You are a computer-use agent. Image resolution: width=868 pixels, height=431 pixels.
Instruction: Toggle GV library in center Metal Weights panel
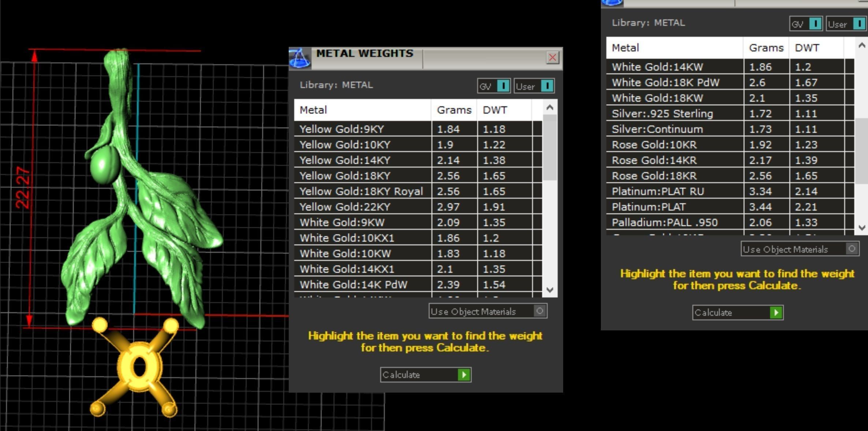pyautogui.click(x=503, y=86)
